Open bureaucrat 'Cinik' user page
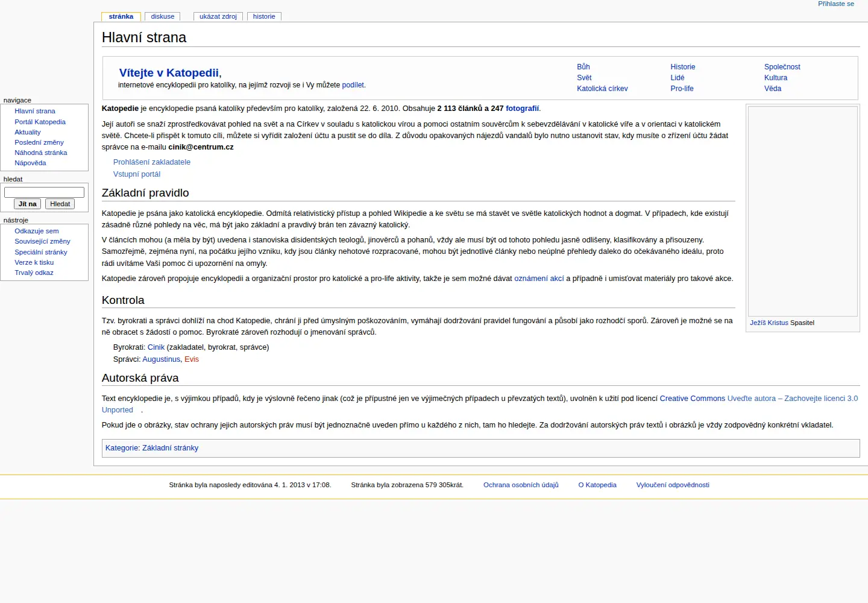The width and height of the screenshot is (868, 603). point(156,347)
